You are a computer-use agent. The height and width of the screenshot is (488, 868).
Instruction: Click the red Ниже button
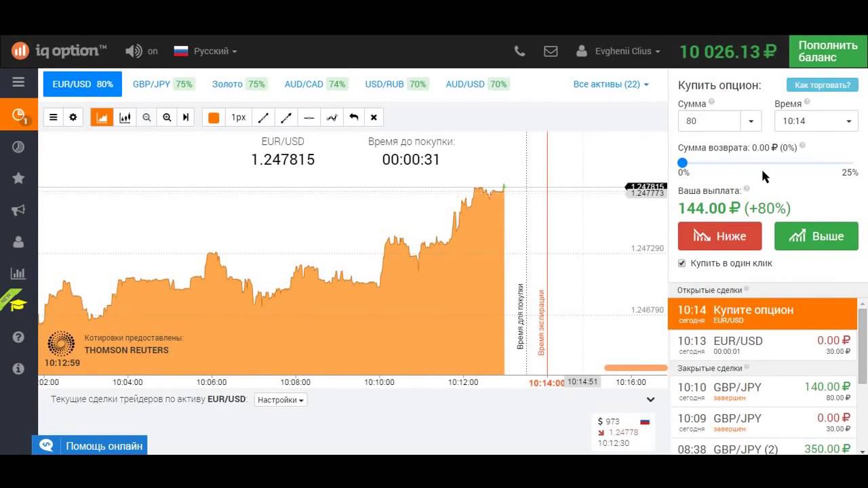tap(719, 236)
